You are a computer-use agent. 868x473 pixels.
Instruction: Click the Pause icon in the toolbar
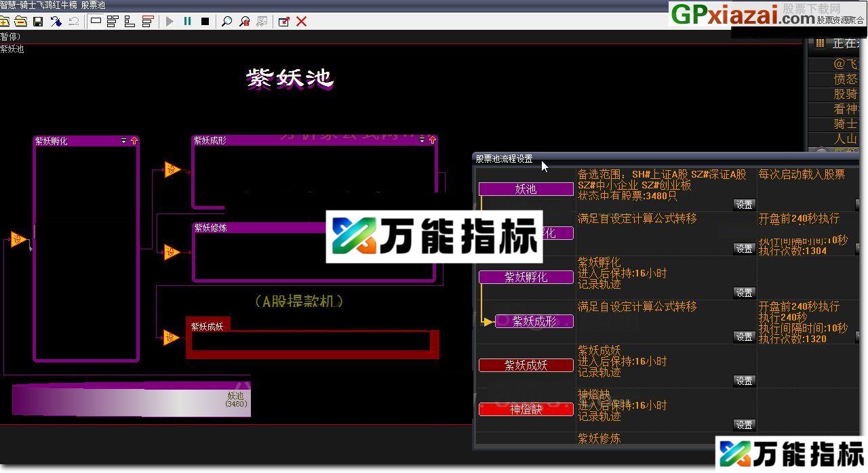coord(187,21)
